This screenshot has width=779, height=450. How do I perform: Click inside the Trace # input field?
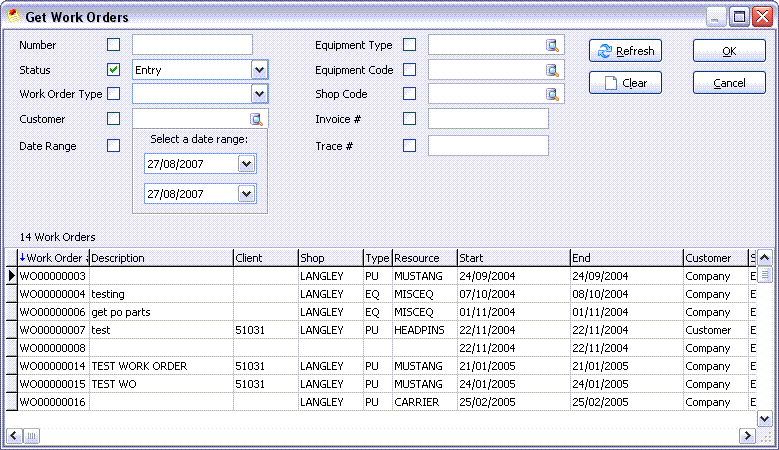tap(488, 146)
